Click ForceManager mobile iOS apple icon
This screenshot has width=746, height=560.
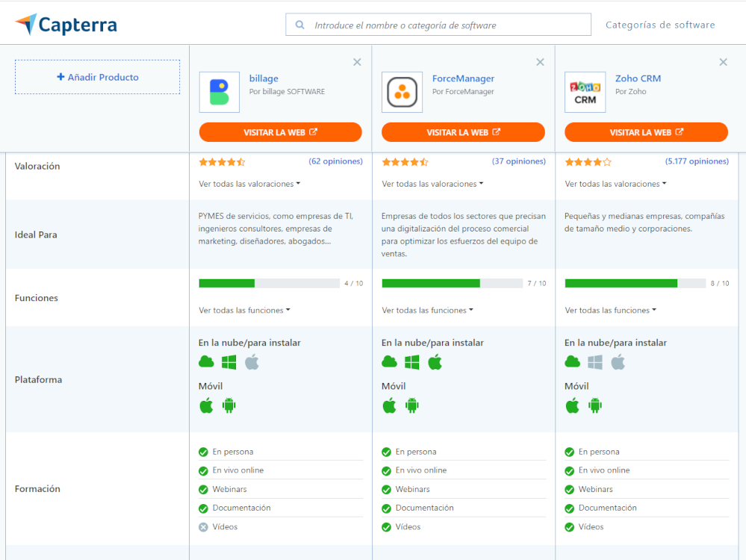coord(390,406)
